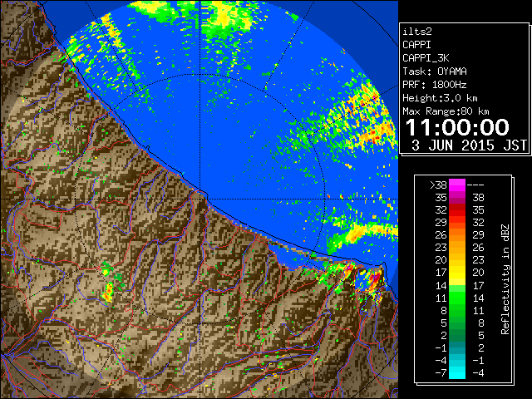Click the 'ilts2' label in info box
The width and height of the screenshot is (532, 399).
pos(417,32)
